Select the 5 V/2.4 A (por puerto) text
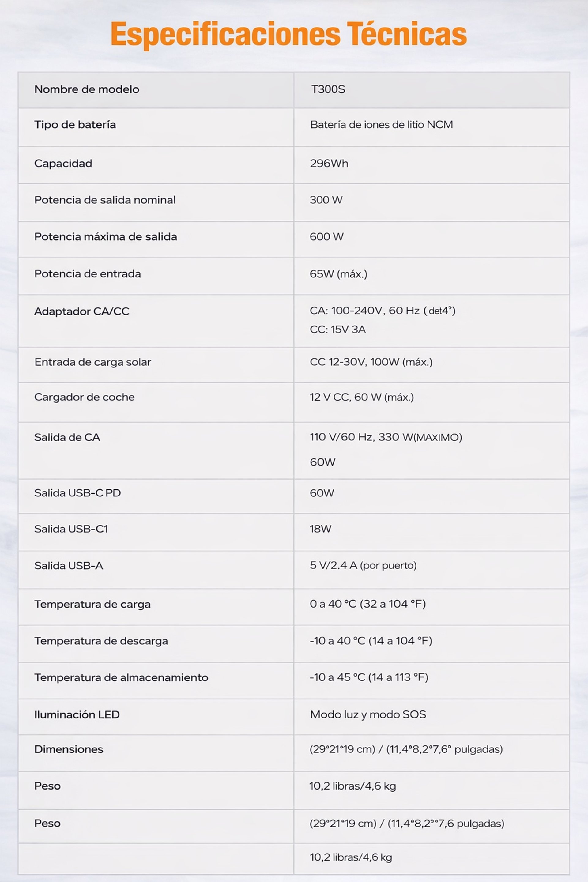The height and width of the screenshot is (882, 588). (363, 566)
